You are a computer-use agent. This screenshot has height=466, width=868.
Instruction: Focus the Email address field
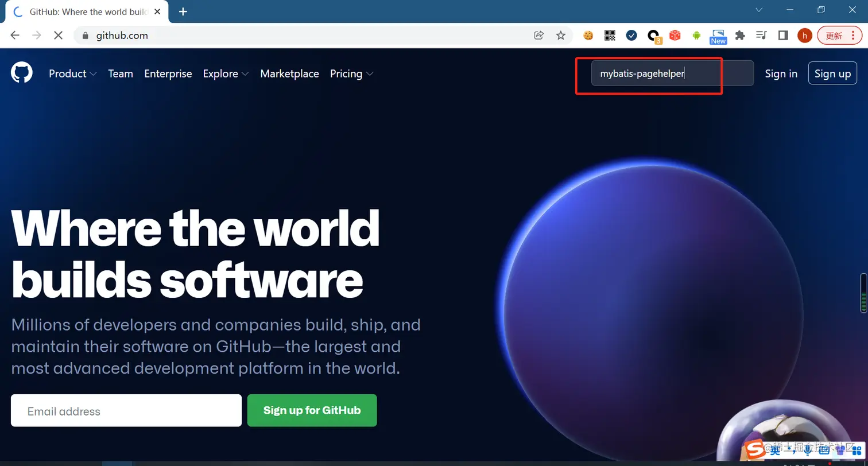pos(126,410)
